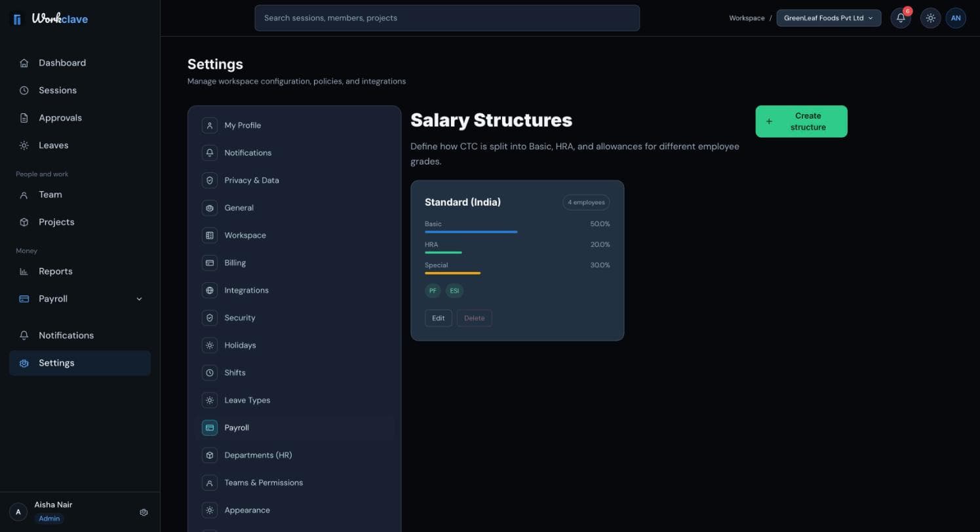Screen dimensions: 980x532
Task: Click the HRA 20.0% green progress bar
Action: (x=443, y=253)
